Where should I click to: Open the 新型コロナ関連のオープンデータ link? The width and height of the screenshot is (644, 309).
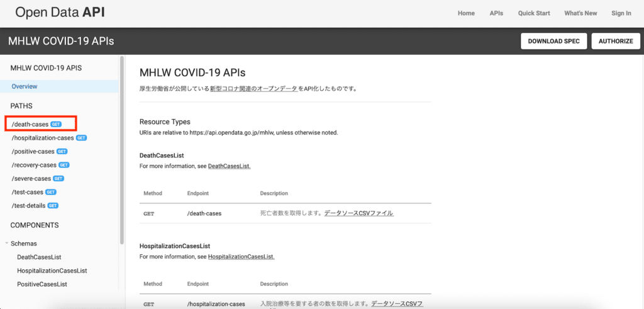point(254,88)
